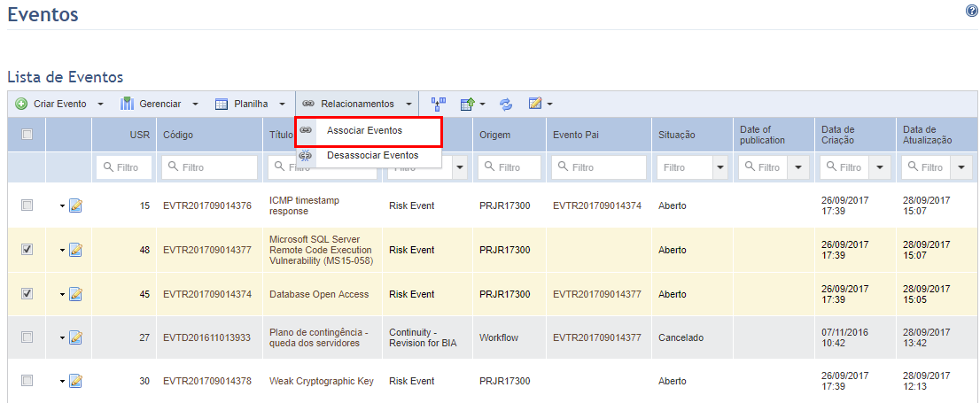Open the Data de Atualização filter dropdown

(x=961, y=167)
